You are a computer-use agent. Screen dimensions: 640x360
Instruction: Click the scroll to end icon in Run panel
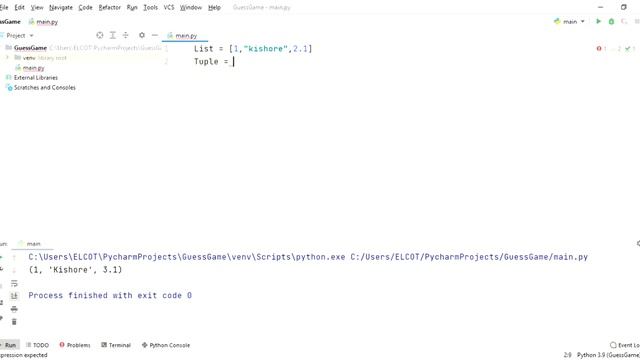14,296
